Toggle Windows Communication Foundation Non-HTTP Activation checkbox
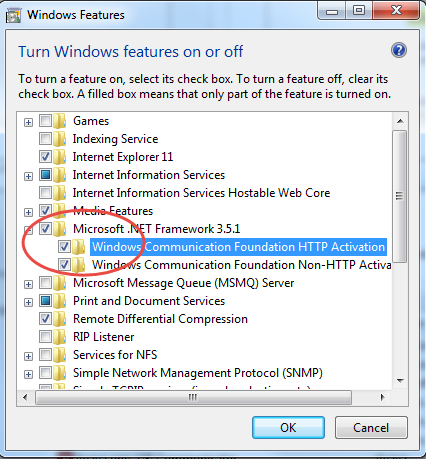The image size is (426, 459). pos(64,265)
